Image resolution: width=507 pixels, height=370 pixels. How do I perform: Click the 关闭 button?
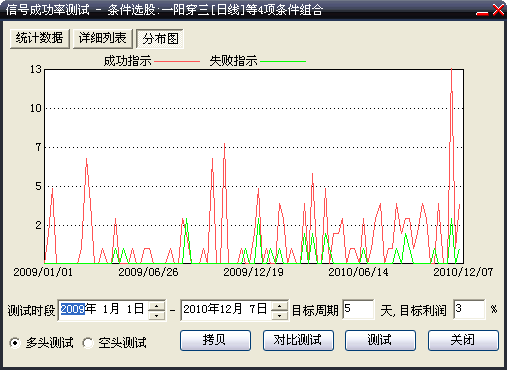tap(463, 340)
